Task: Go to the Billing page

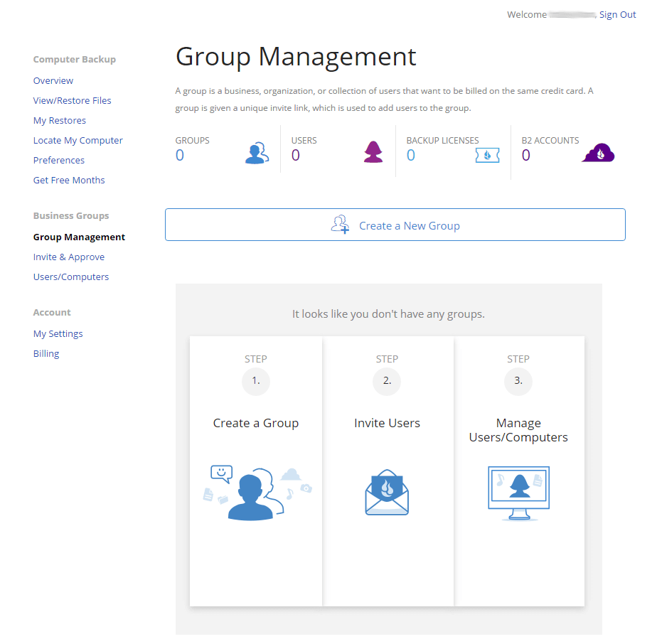Action: (46, 354)
